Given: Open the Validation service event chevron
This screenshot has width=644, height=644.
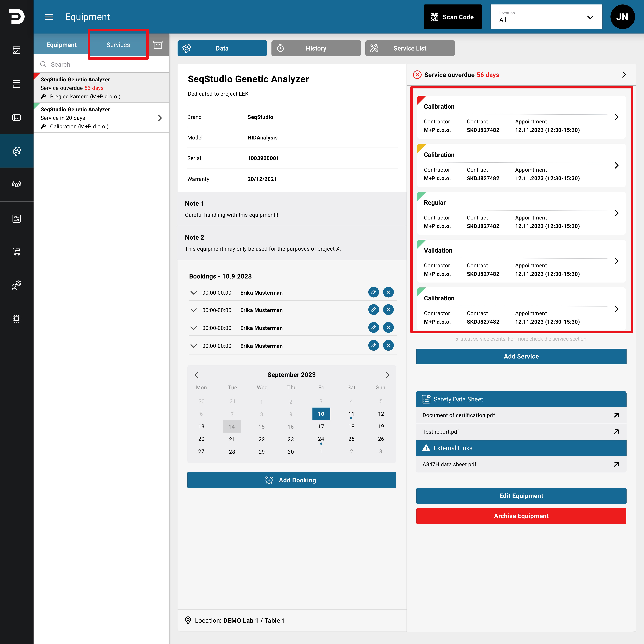Looking at the screenshot, I should [616, 261].
